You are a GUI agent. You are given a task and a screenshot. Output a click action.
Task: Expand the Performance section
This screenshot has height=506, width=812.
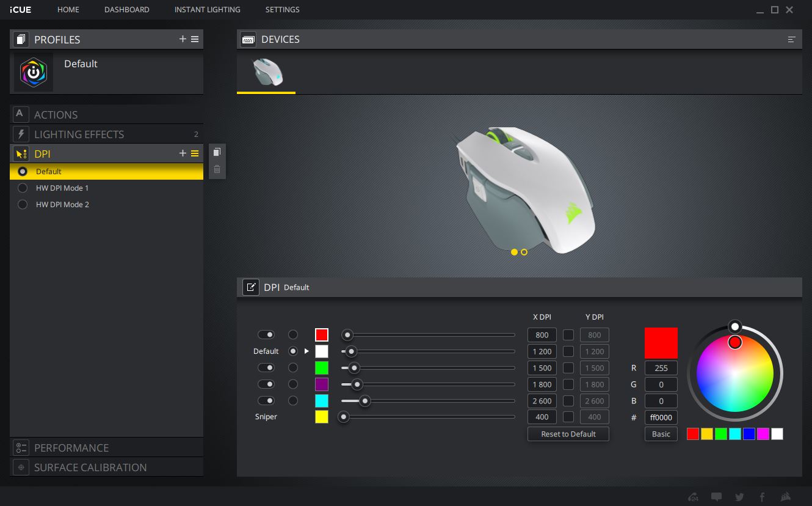[107, 447]
